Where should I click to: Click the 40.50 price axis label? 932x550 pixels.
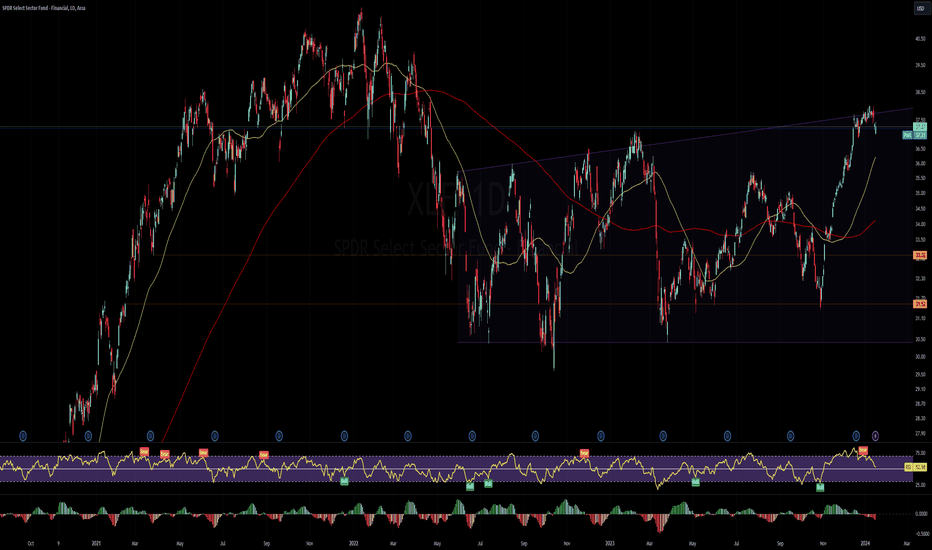[x=921, y=39]
